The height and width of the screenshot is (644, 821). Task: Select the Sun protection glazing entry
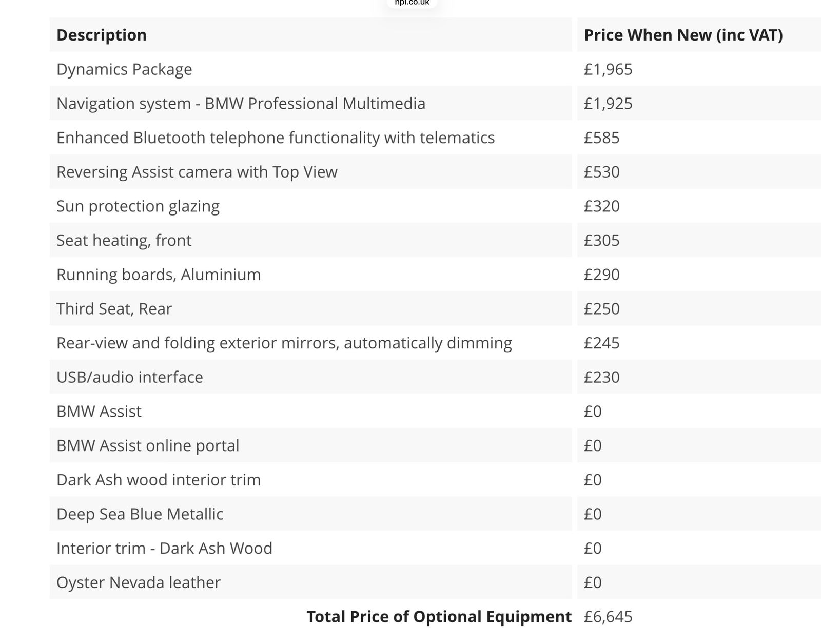click(x=138, y=206)
